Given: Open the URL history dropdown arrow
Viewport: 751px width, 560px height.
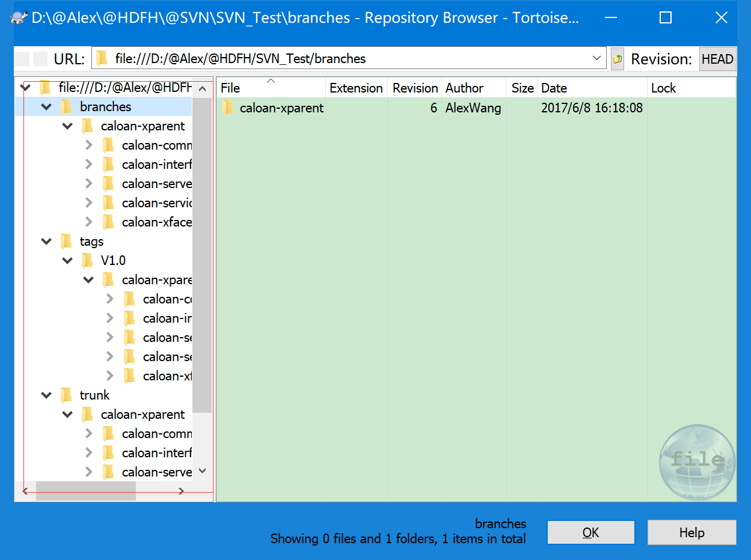Looking at the screenshot, I should 596,59.
